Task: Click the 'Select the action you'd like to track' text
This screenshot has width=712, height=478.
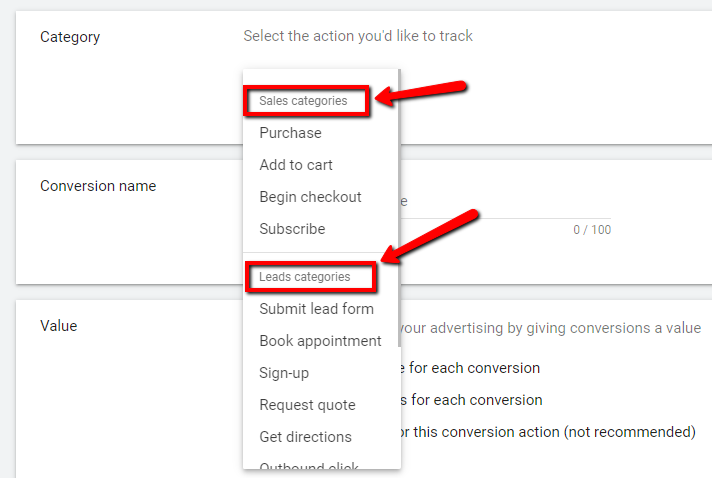Action: (358, 36)
